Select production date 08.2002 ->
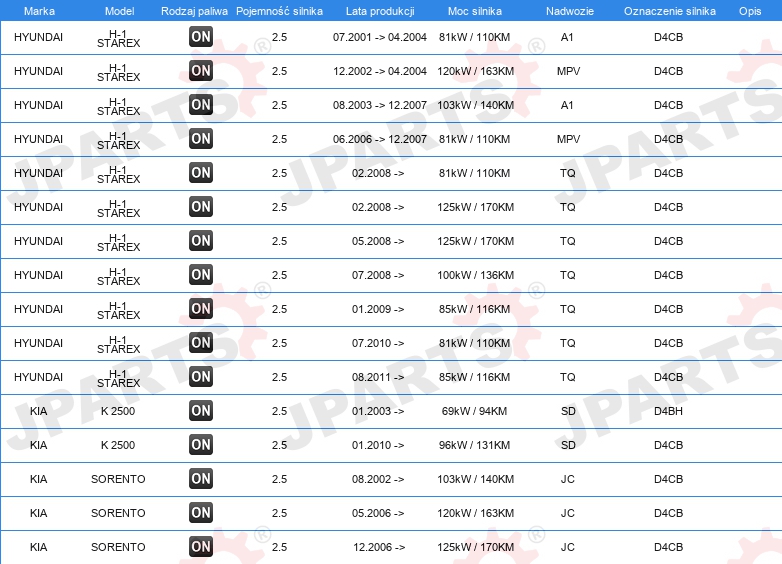The height and width of the screenshot is (564, 782). [378, 479]
